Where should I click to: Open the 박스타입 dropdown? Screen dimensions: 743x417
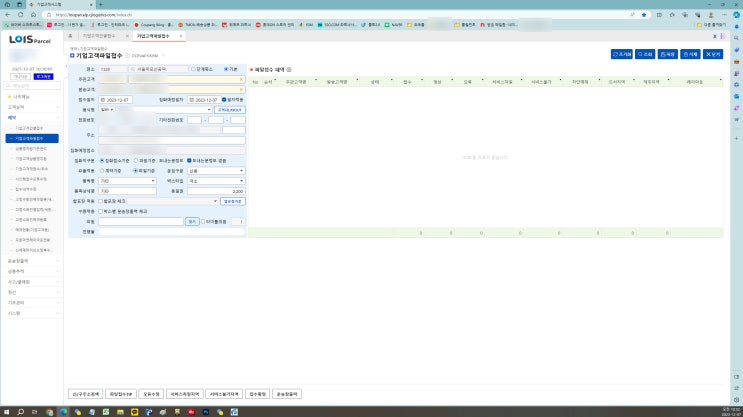216,181
